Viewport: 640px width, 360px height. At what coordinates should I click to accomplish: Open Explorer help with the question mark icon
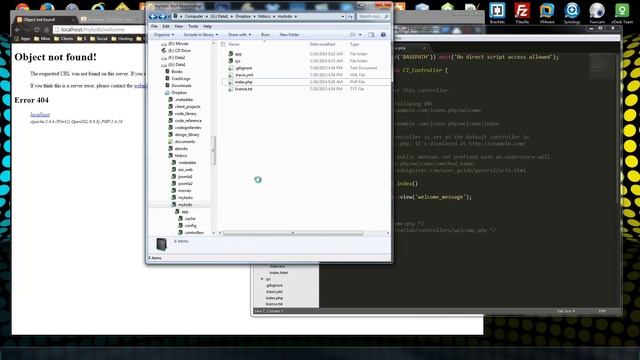click(x=383, y=35)
